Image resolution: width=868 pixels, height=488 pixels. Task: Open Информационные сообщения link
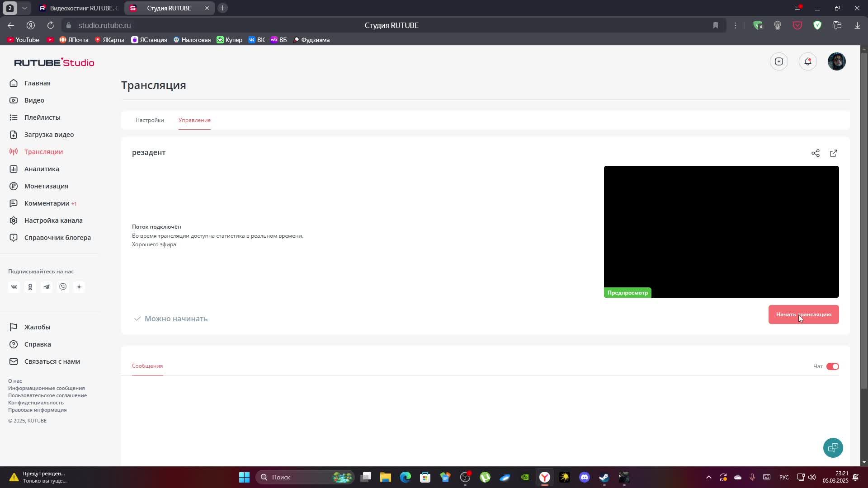(46, 388)
